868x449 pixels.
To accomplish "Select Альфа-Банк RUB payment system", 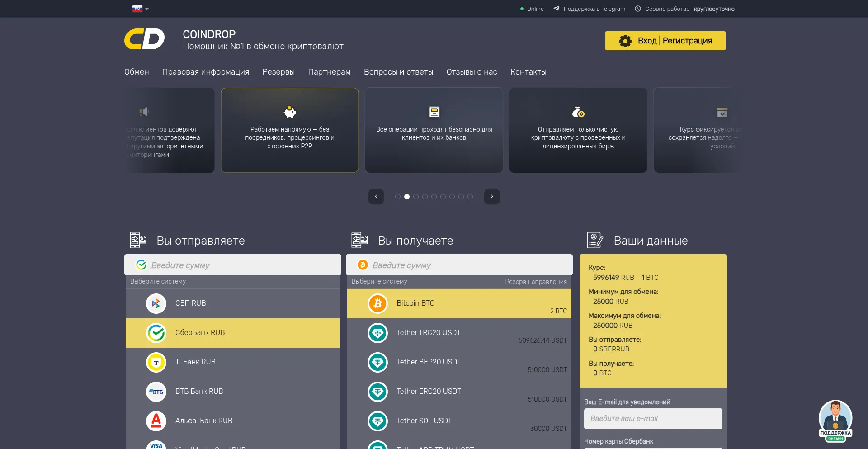I will (233, 421).
